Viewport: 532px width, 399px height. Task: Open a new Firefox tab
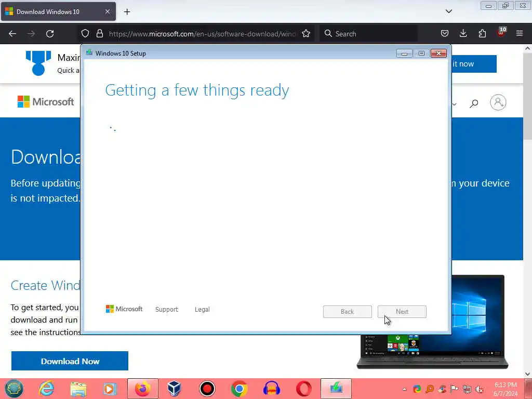pos(127,12)
